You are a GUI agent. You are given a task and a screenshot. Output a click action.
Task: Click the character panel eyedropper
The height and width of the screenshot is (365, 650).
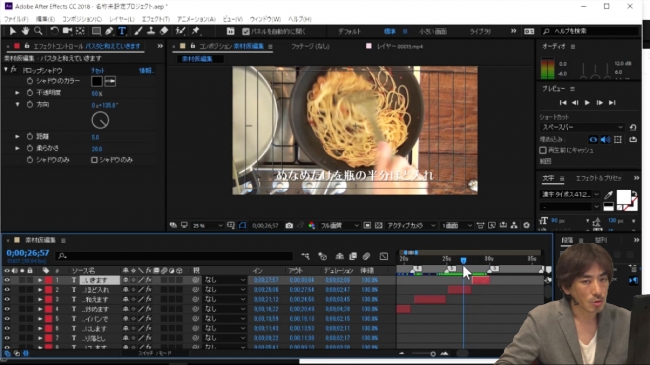(x=608, y=195)
